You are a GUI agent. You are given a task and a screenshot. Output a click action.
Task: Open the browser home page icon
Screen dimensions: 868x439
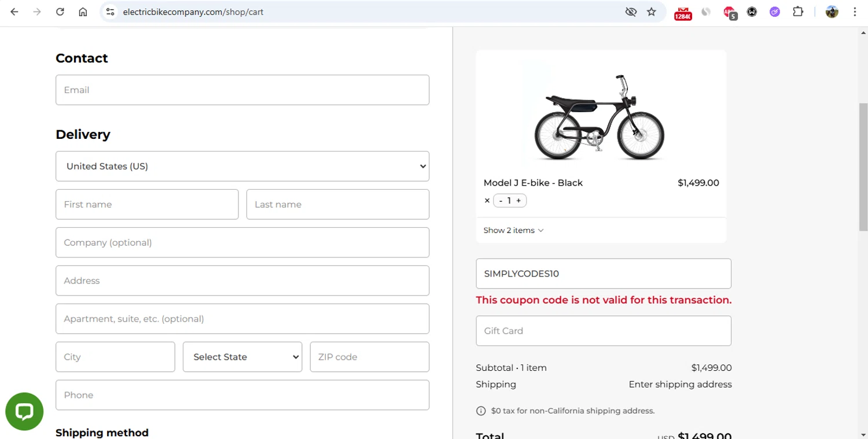point(83,12)
